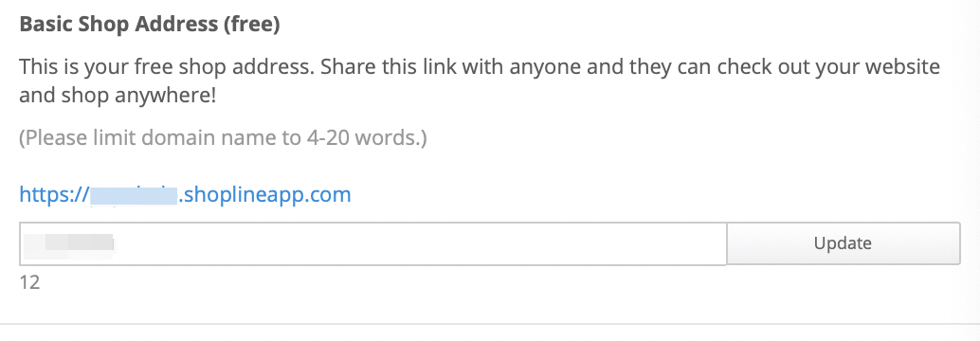Click 'Please limit domain name' gray note
Viewport: 980px width, 341px height.
coord(143,137)
